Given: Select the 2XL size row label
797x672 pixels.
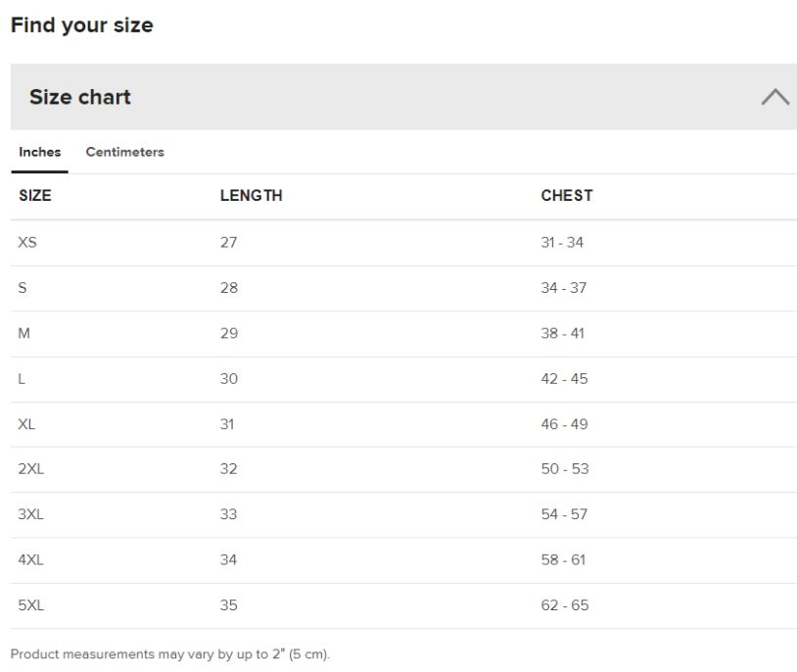Looking at the screenshot, I should pyautogui.click(x=31, y=469).
